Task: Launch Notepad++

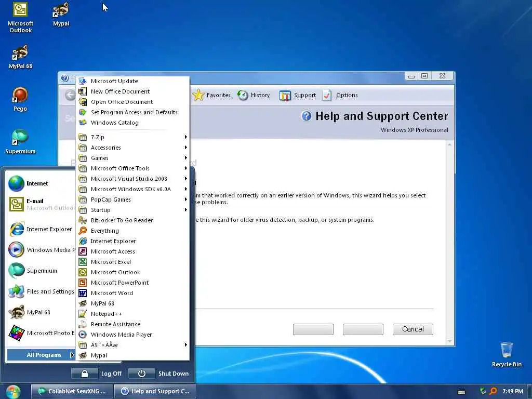Action: pyautogui.click(x=132, y=314)
